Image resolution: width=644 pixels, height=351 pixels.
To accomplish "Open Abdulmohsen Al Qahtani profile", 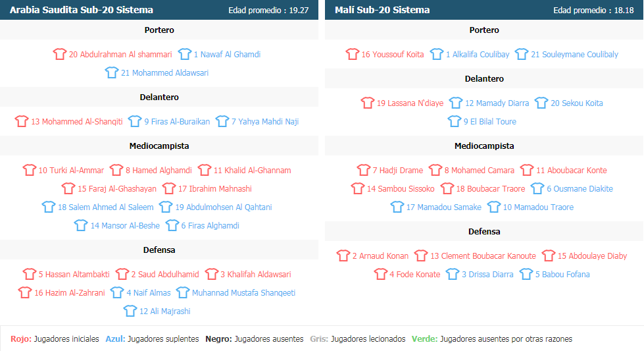I will pos(224,207).
